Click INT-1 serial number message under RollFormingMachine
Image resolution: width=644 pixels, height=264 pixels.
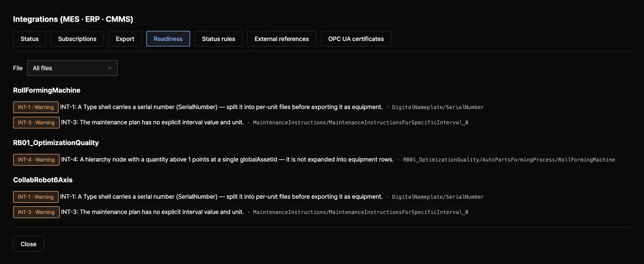221,107
